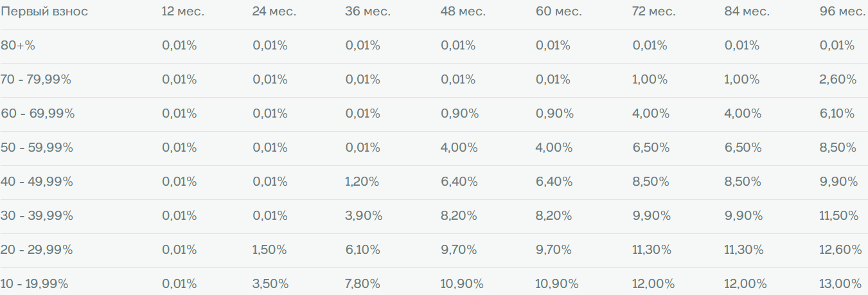
Task: Click the "24 мес." header
Action: pos(275,12)
